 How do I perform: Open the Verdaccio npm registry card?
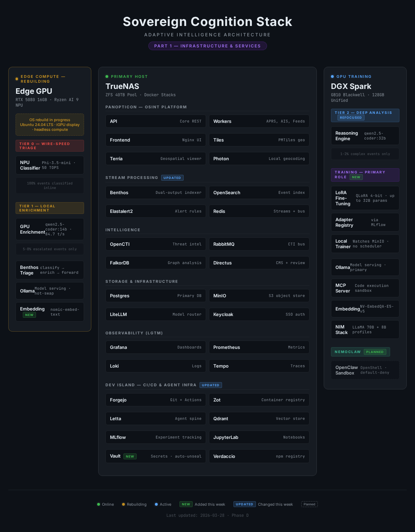coord(259,456)
